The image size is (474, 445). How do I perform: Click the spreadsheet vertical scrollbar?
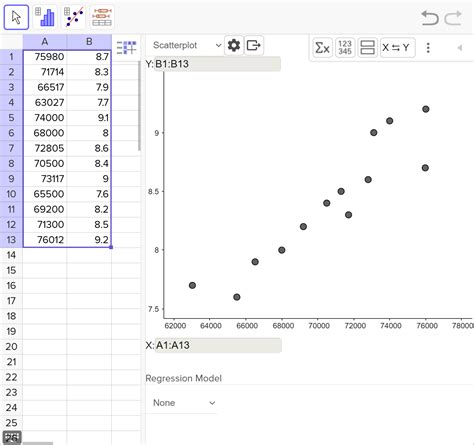point(139,106)
